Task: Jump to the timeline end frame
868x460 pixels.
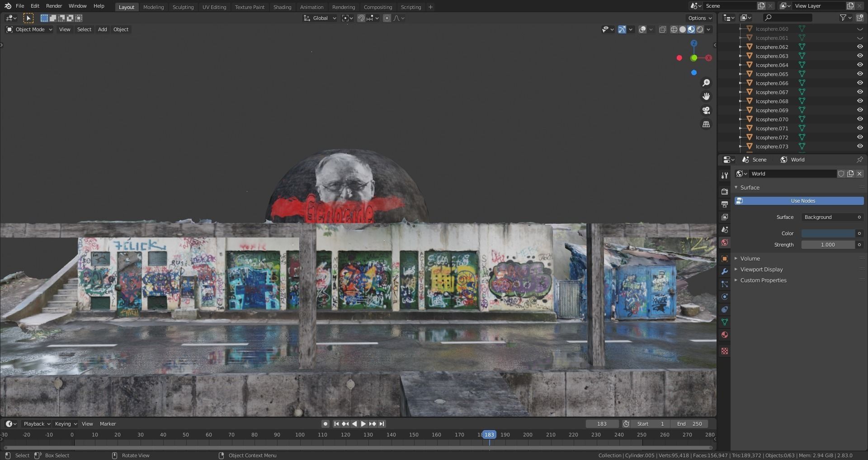Action: 382,424
